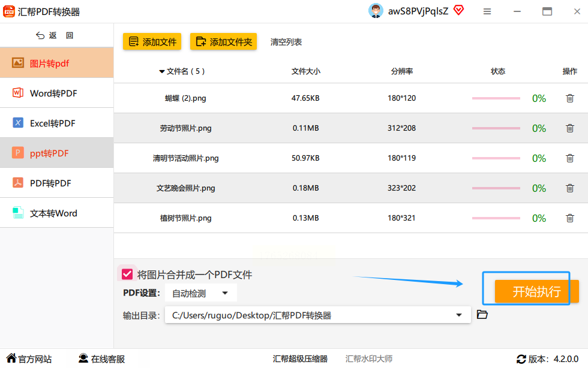This screenshot has height=368, width=588.
Task: Sort list by the 文件名 column arrow
Action: [162, 71]
